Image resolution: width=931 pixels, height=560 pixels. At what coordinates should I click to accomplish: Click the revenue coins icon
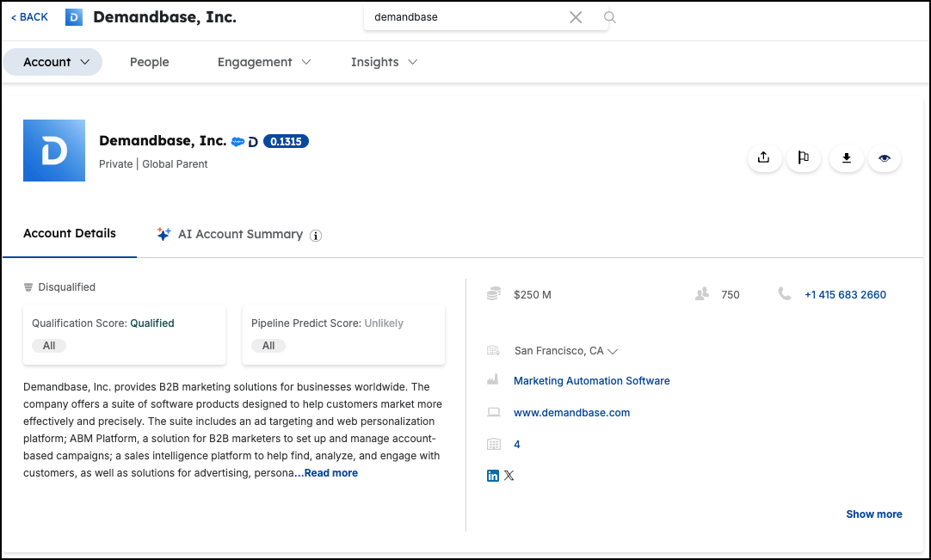click(494, 294)
